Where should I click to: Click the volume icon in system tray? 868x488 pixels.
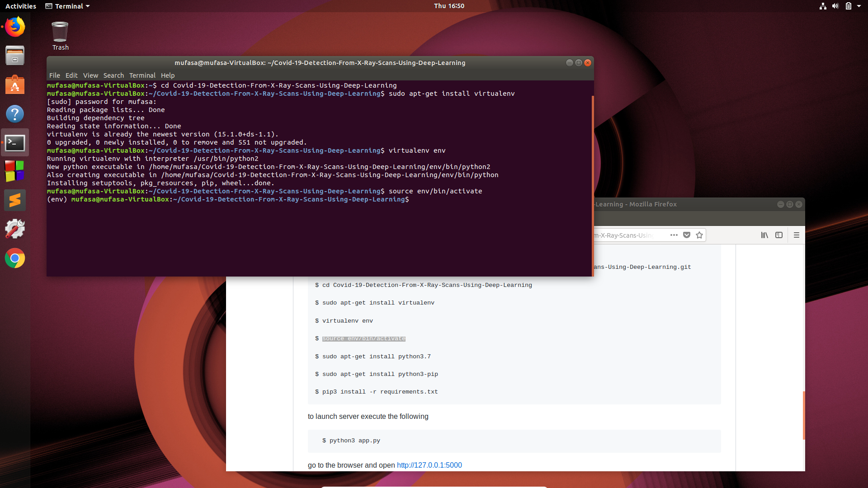[835, 6]
